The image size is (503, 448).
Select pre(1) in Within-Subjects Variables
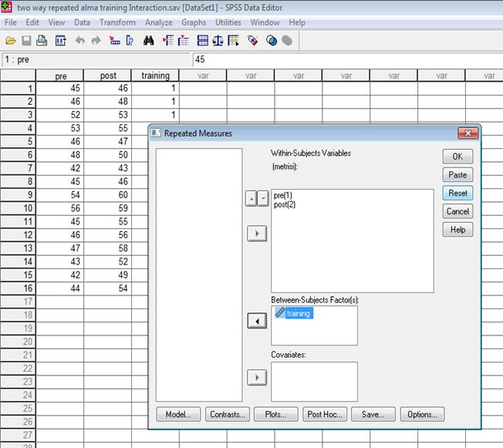click(283, 195)
